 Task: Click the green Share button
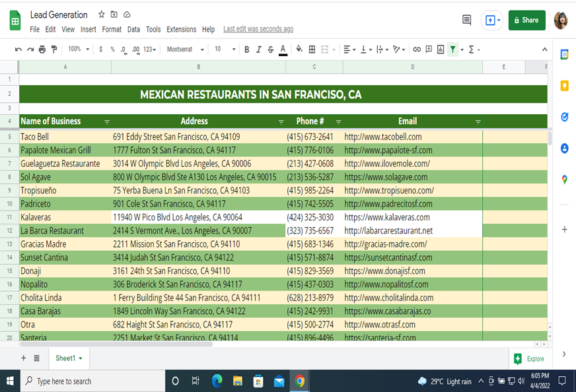(526, 20)
